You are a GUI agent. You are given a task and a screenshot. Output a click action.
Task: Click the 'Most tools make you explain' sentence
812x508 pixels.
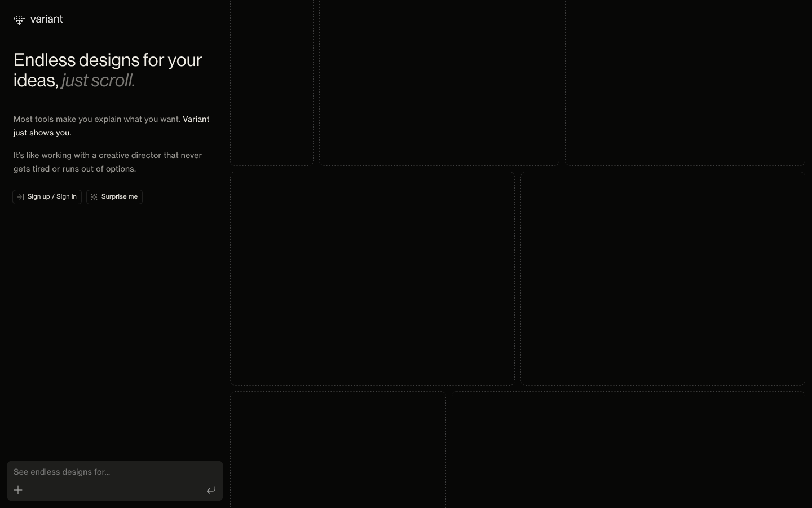(x=97, y=119)
